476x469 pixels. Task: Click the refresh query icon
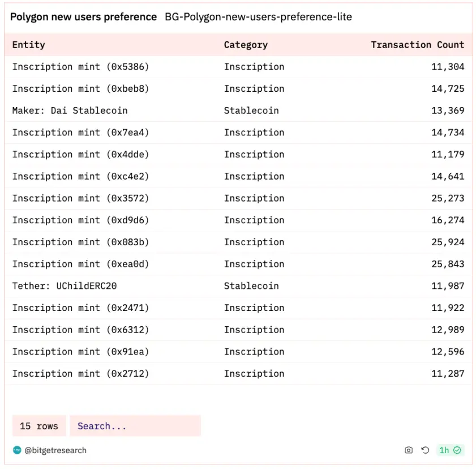(x=425, y=450)
